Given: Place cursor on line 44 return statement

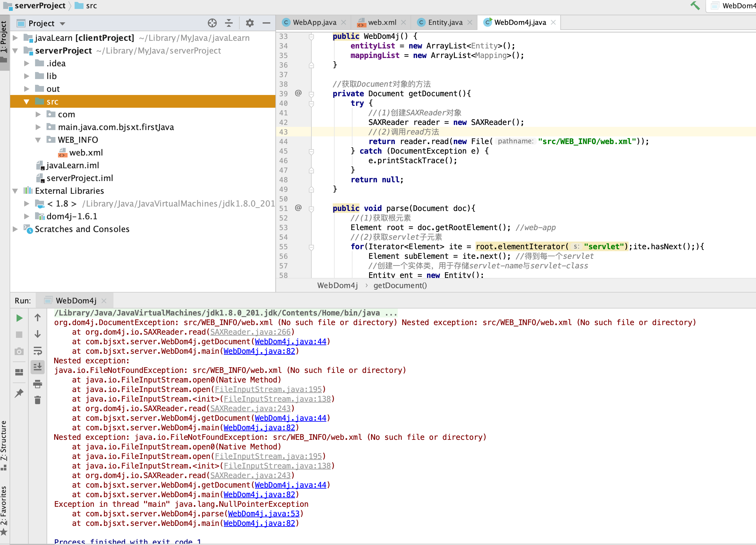Looking at the screenshot, I should click(508, 141).
